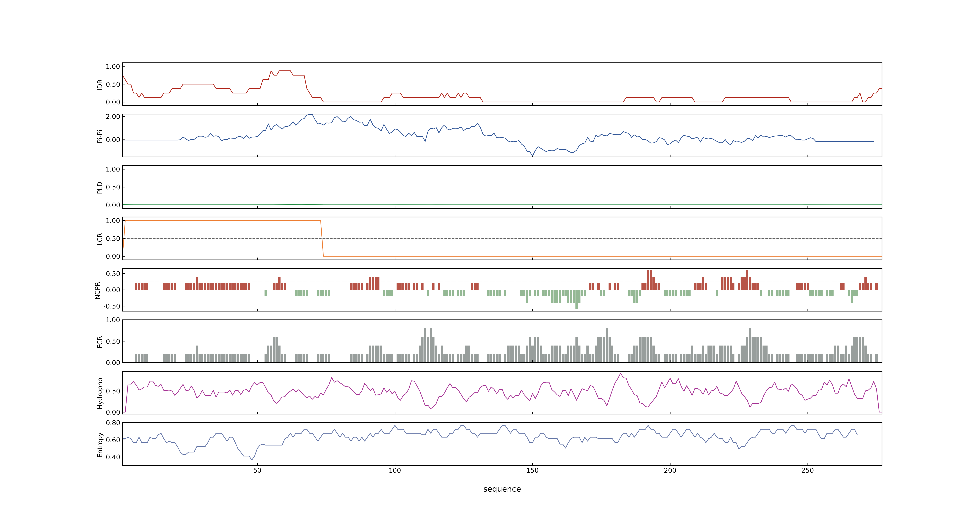Click the Pi-Pi y-axis label
The width and height of the screenshot is (980, 523).
click(x=100, y=136)
